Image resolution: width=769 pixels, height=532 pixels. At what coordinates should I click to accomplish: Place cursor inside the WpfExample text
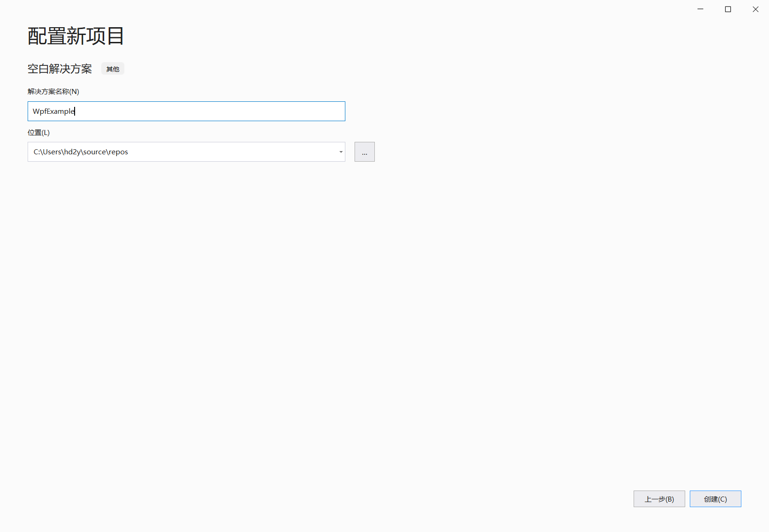click(x=53, y=111)
